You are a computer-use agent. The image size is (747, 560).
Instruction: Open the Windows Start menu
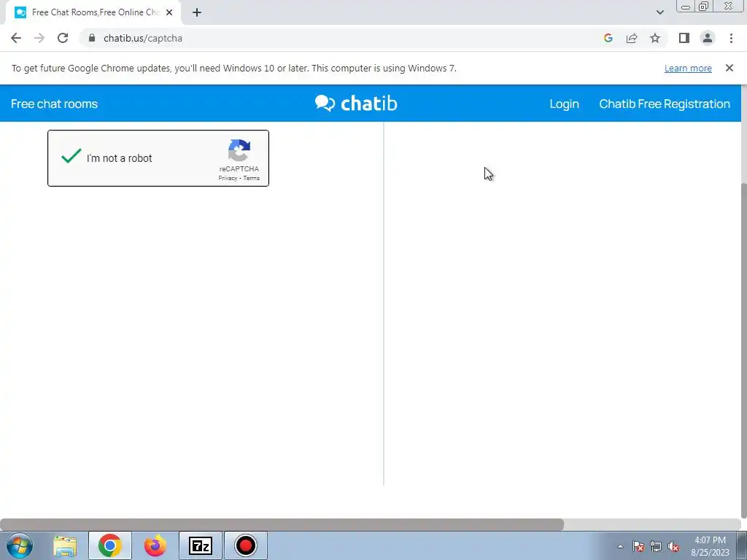click(x=20, y=545)
